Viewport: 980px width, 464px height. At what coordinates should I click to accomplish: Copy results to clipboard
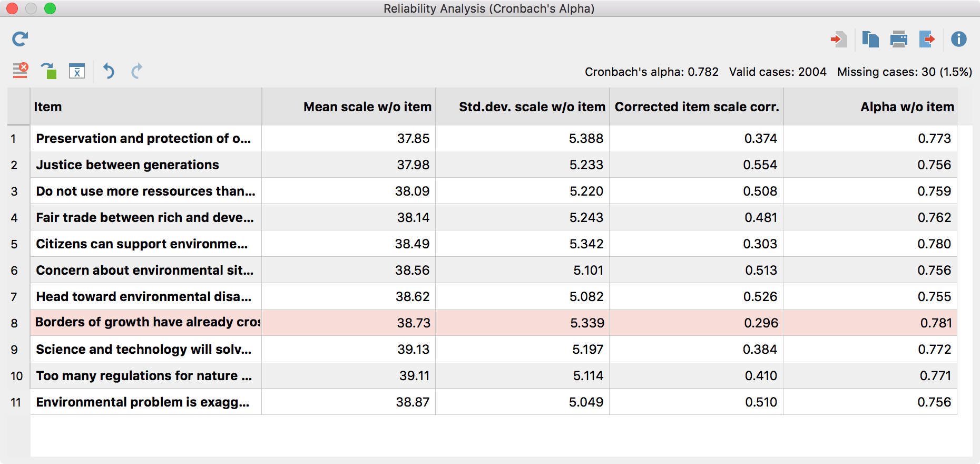[x=870, y=39]
